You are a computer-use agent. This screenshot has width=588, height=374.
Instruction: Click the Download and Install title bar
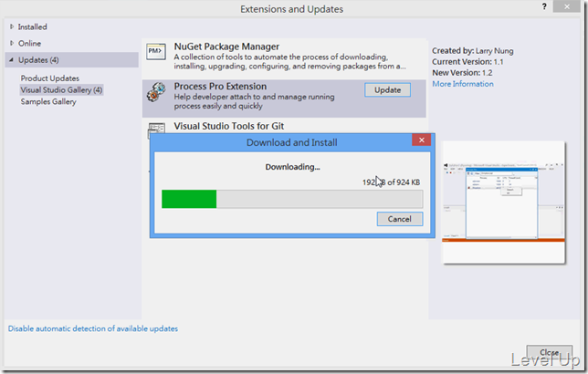292,142
